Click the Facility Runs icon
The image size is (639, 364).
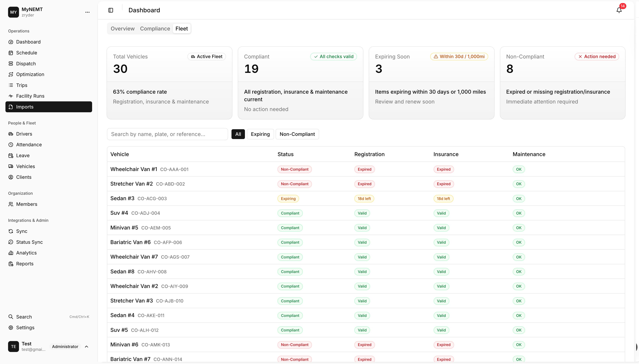11,96
